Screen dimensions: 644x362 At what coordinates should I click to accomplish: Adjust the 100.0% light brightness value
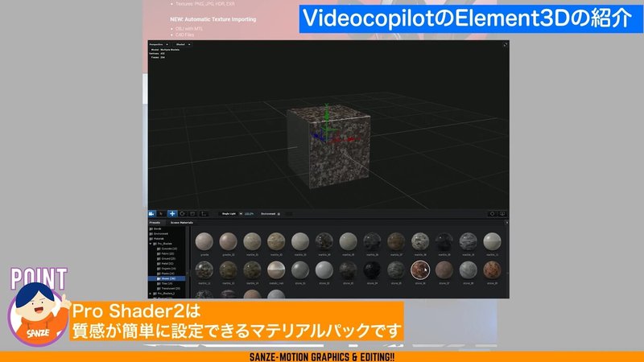point(249,214)
